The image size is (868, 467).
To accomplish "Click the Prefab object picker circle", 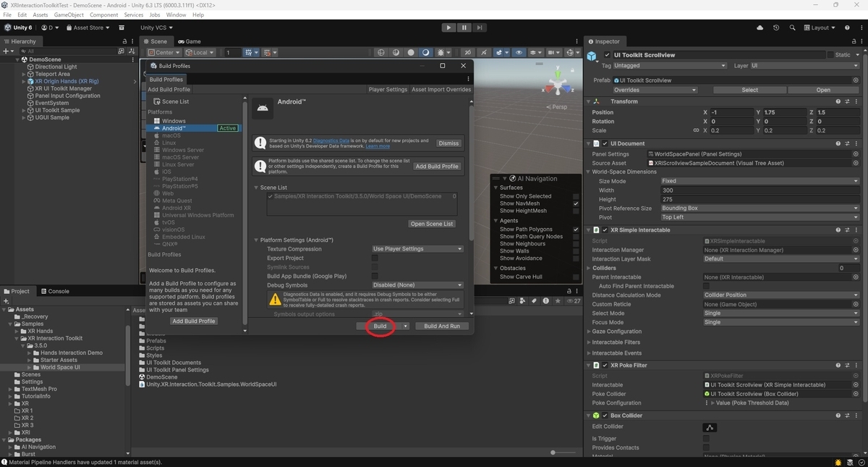I will click(856, 80).
